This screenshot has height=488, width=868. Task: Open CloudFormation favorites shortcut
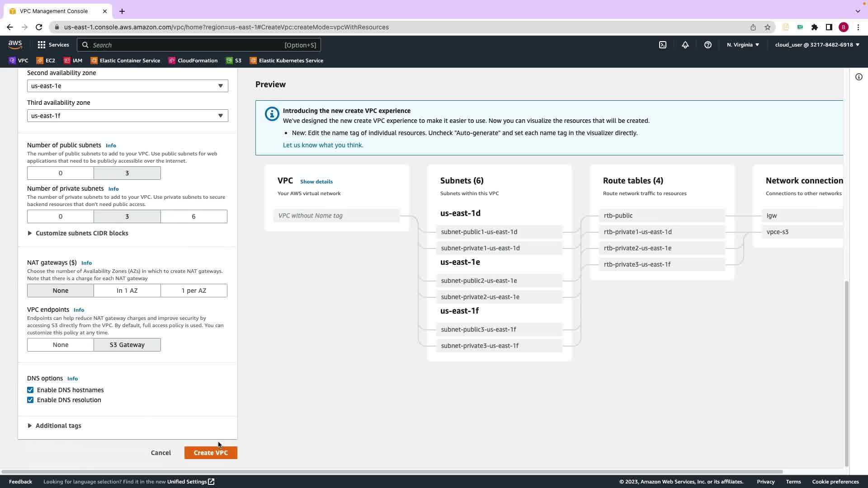[193, 61]
